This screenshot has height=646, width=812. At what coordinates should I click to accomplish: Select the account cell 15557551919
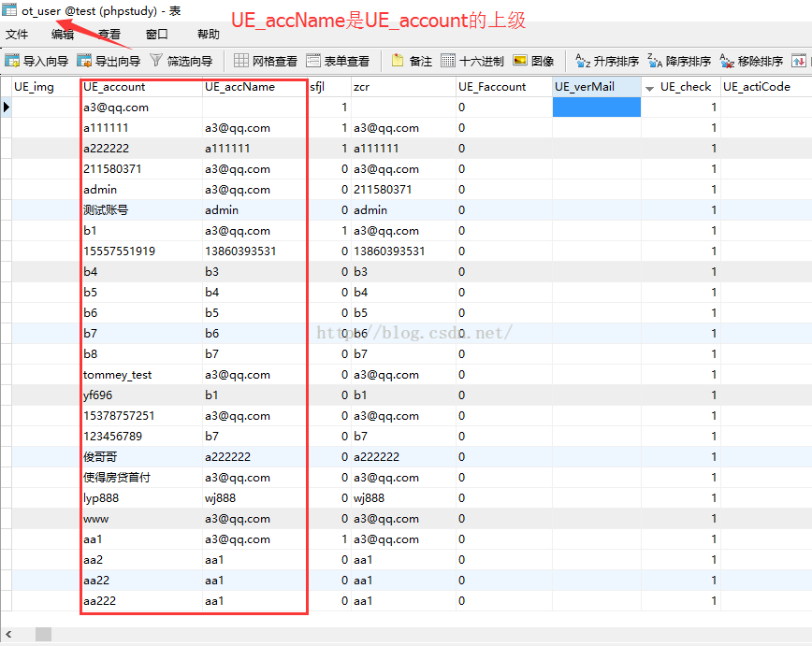(141, 251)
